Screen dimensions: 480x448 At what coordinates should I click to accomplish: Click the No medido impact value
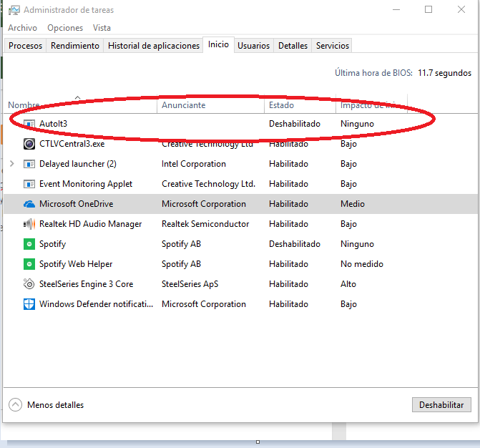362,264
